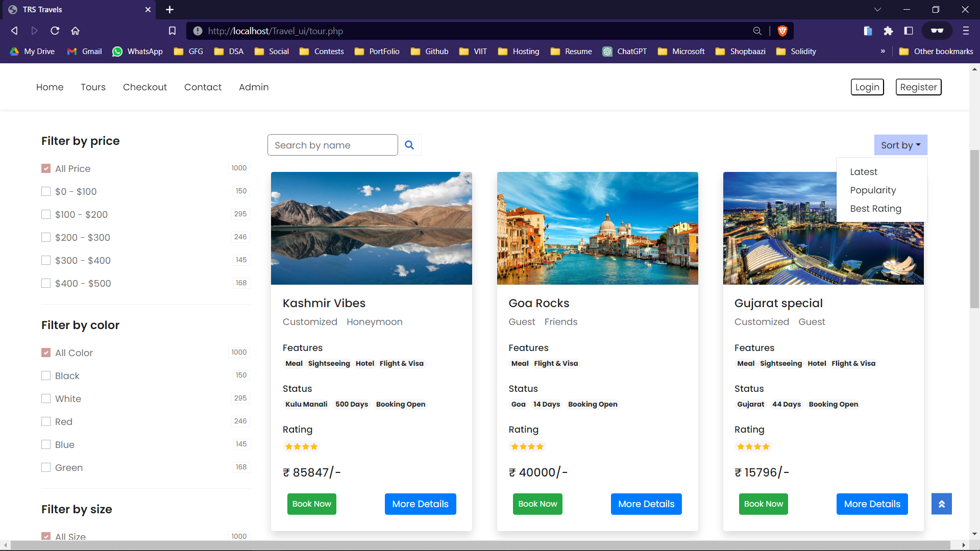Click the scroll-to-top double chevron button
The image size is (980, 551).
click(x=941, y=504)
